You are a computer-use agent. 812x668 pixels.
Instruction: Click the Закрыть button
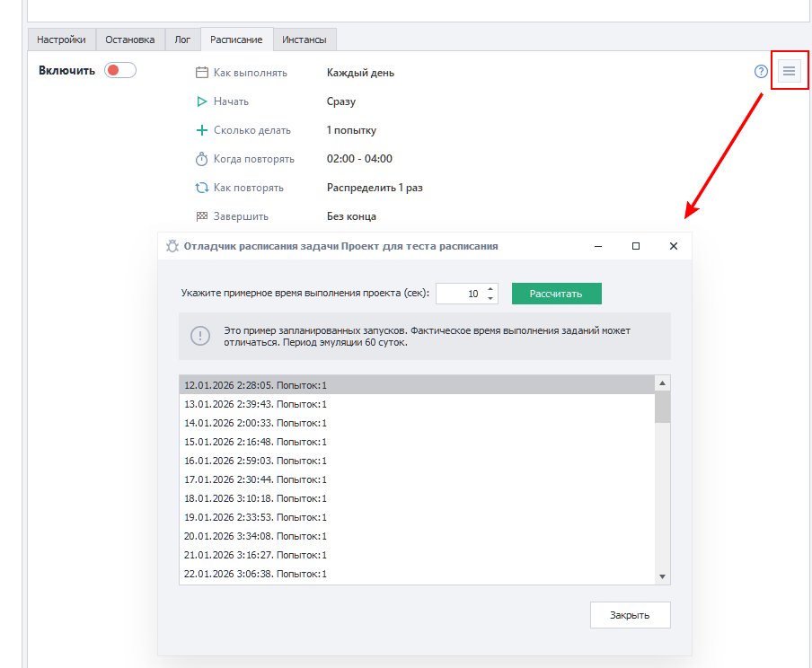pos(630,615)
